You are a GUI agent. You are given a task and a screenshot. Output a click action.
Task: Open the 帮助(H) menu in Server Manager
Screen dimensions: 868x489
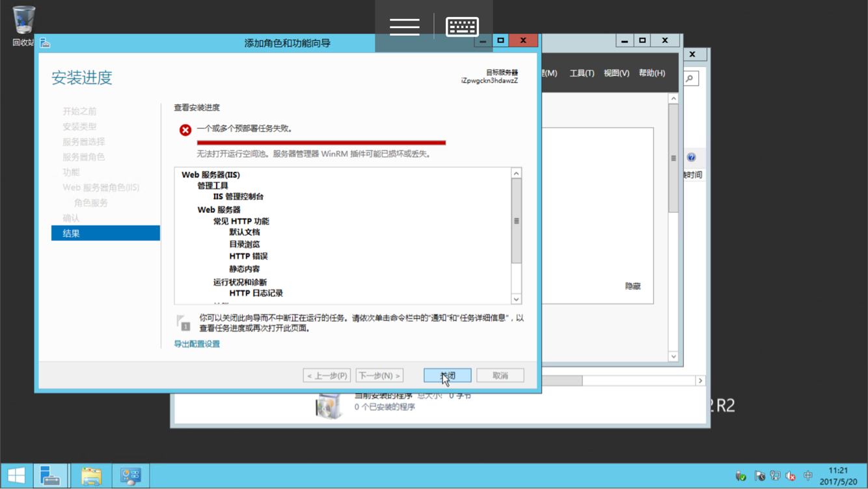pyautogui.click(x=651, y=73)
